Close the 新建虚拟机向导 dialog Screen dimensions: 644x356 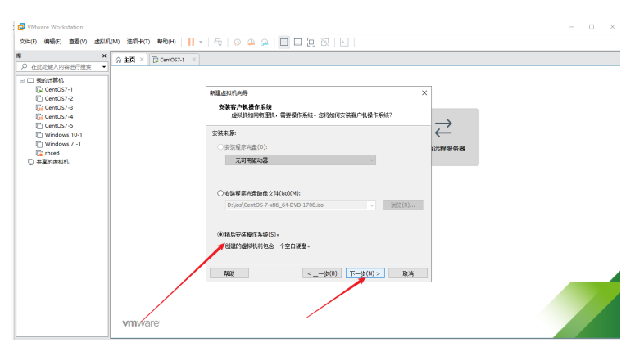point(424,93)
